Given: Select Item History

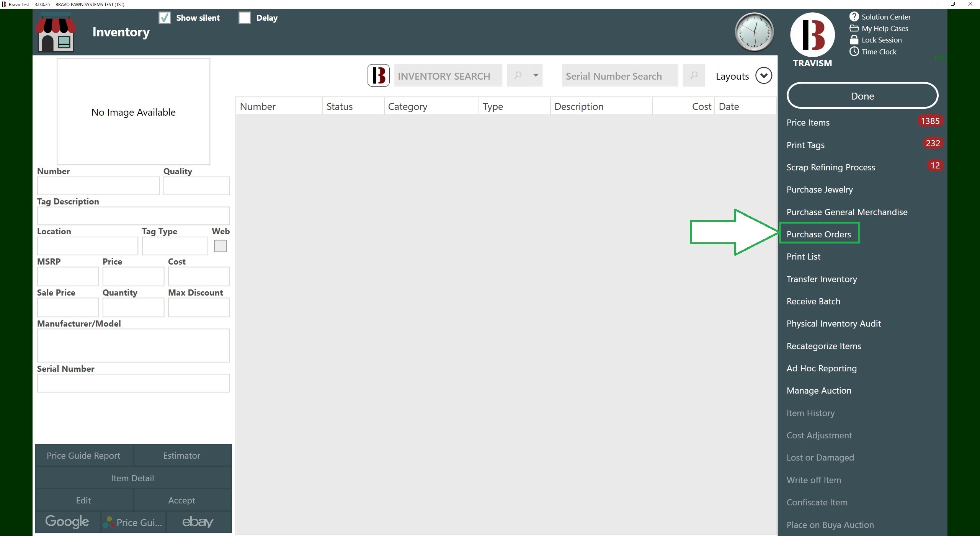Looking at the screenshot, I should pos(810,413).
